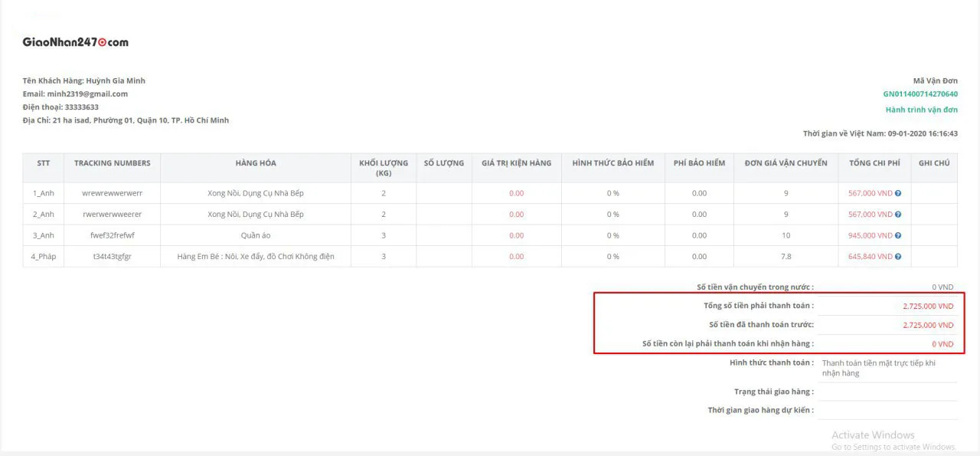The width and height of the screenshot is (980, 456).
Task: Select Thanh toán tiền mặt trực tiếp value
Action: (x=879, y=368)
